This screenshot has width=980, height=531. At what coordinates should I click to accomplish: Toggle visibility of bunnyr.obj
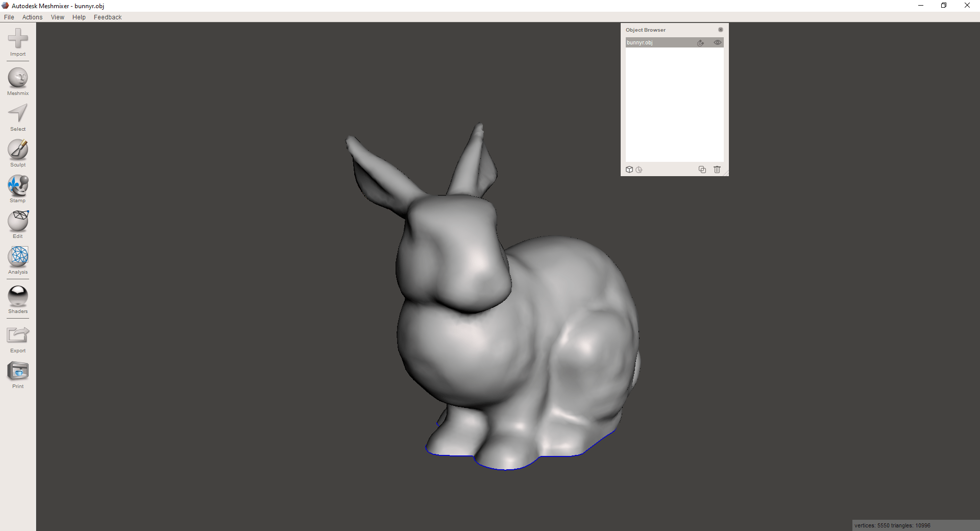717,42
